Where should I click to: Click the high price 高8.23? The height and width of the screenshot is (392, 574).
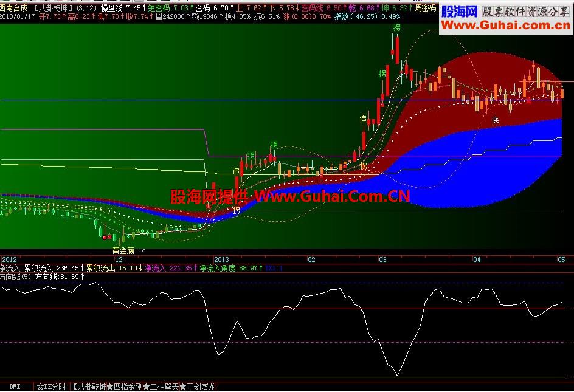point(81,17)
